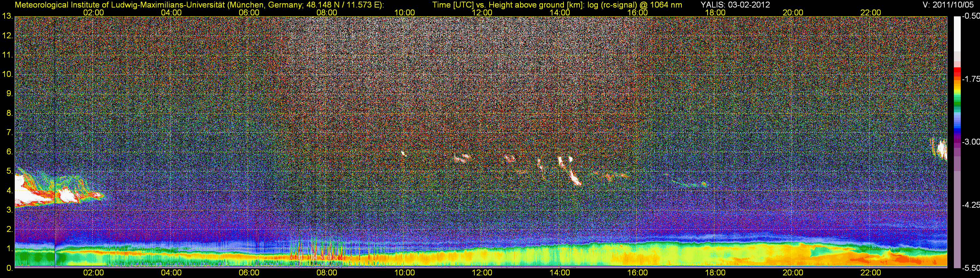Viewport: 980px width, 278px height.
Task: Click the 9 km height axis label
Action: click(9, 94)
